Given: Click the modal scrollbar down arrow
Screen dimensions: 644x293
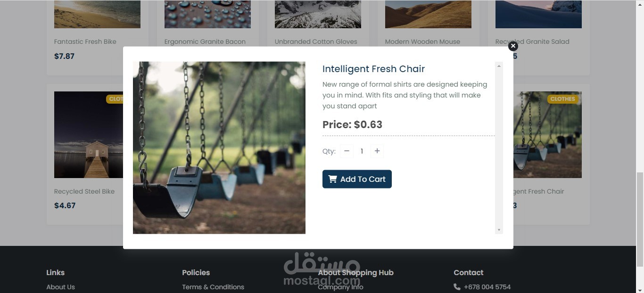Looking at the screenshot, I should click(x=499, y=230).
